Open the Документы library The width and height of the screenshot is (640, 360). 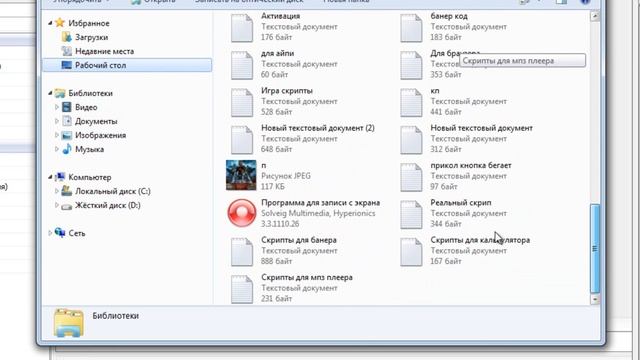[x=96, y=121]
